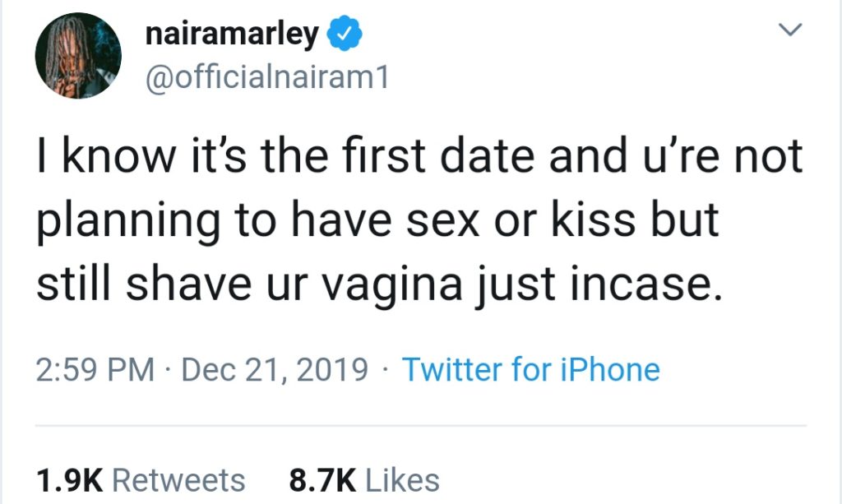This screenshot has height=504, width=842.
Task: Open the tweet options chevron menu
Action: [789, 30]
